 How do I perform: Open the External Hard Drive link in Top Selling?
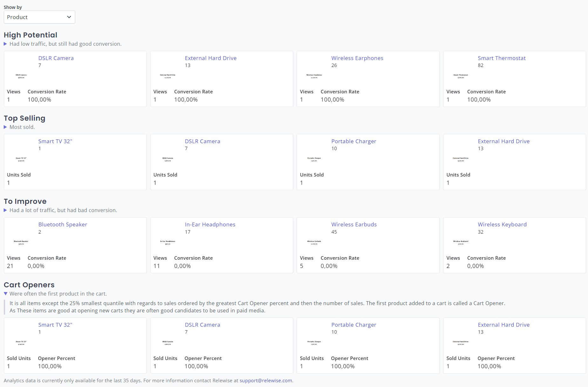coord(504,141)
